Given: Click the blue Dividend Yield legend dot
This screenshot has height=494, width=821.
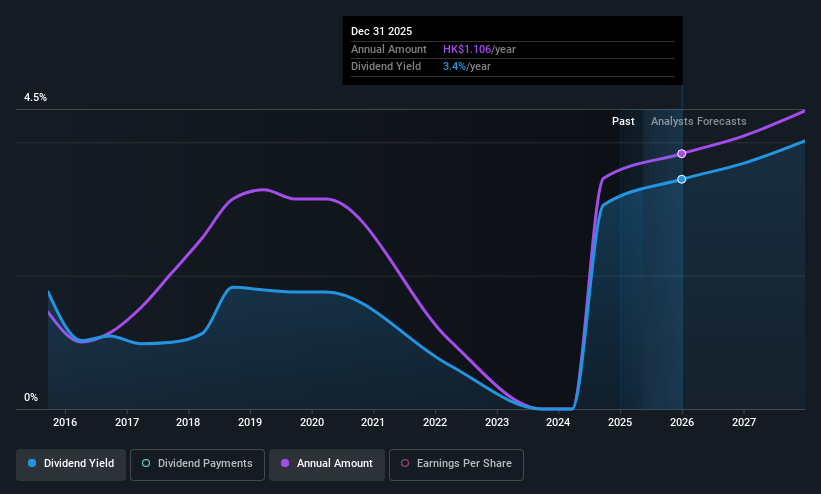Looking at the screenshot, I should (32, 464).
